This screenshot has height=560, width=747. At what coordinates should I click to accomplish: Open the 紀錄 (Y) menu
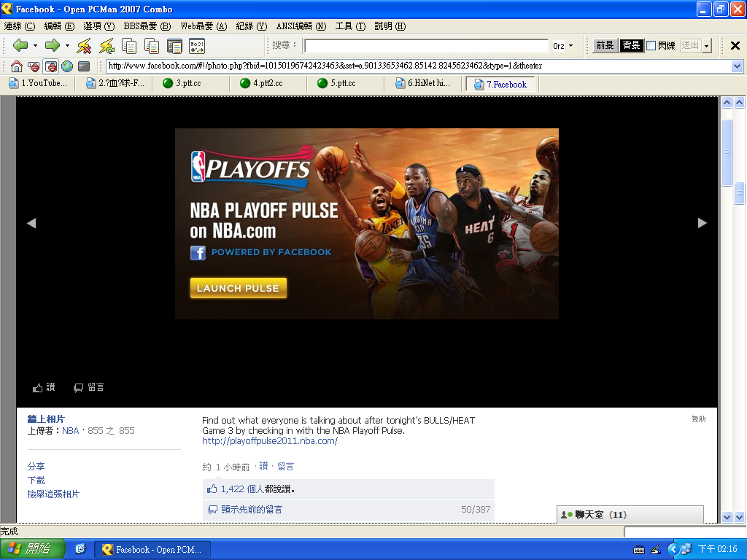252,26
